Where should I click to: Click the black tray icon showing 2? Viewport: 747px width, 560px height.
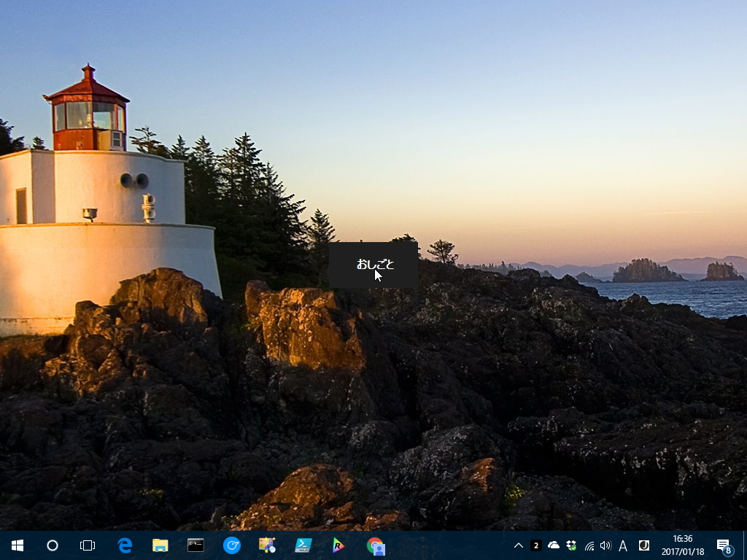click(x=536, y=545)
